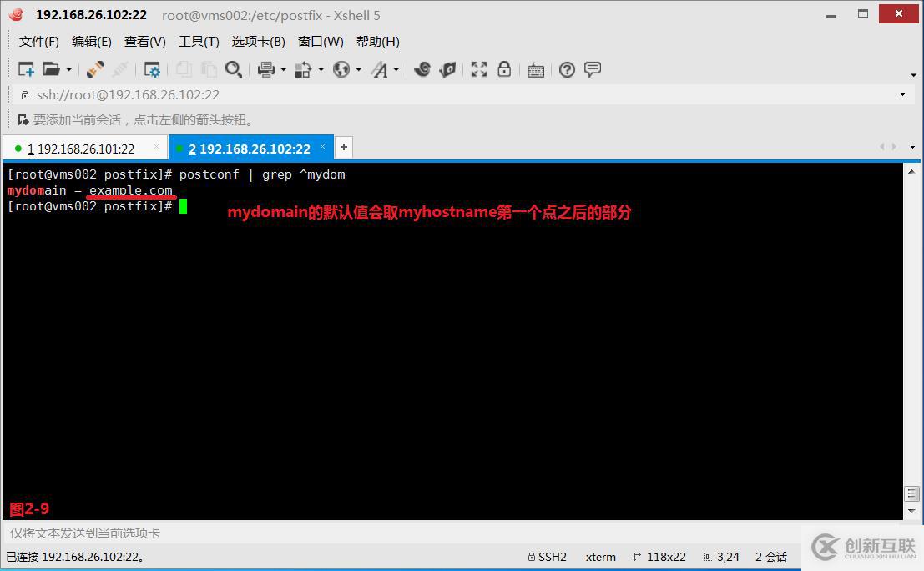Click the add current session arrow icon
924x571 pixels.
[x=23, y=119]
